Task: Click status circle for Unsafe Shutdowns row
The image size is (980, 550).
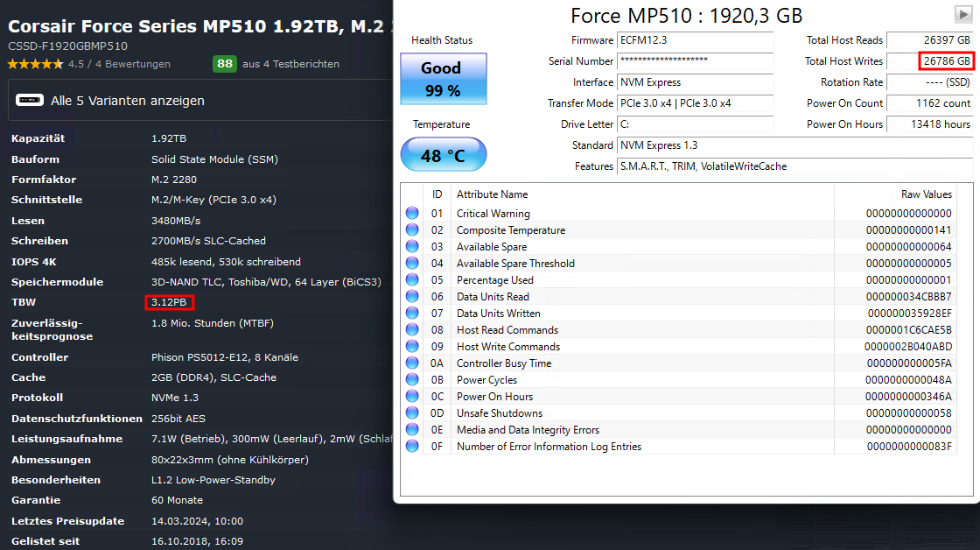Action: click(x=412, y=413)
